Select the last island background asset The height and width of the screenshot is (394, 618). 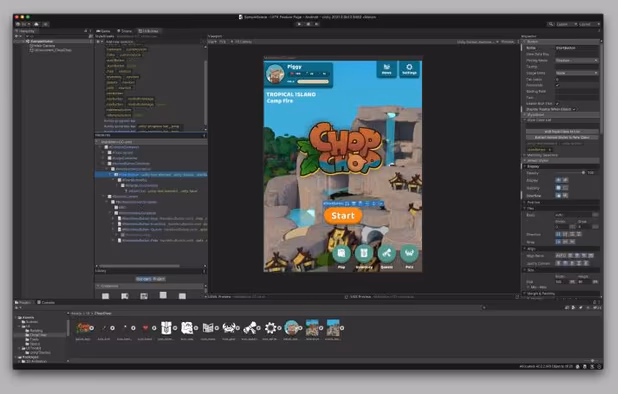pos(333,328)
